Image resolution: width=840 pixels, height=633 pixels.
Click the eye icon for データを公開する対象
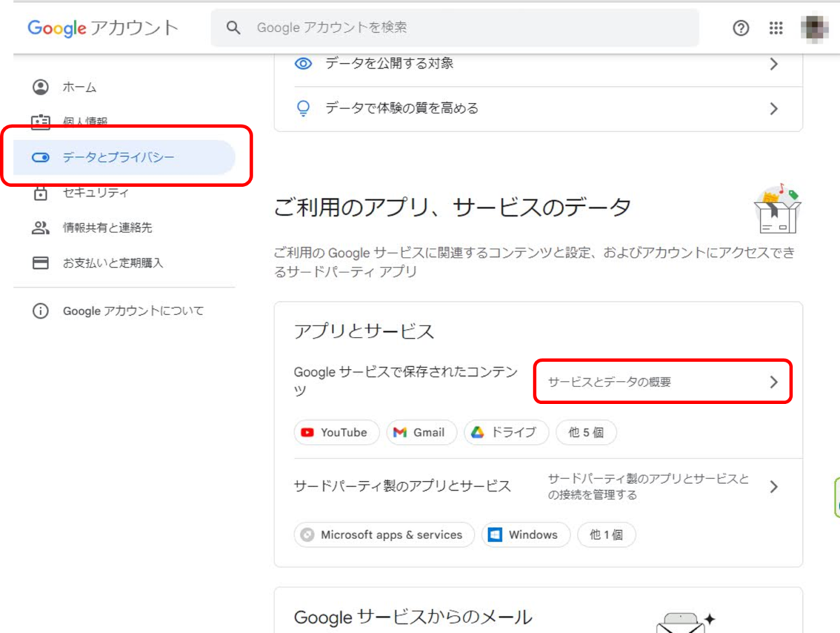[303, 64]
